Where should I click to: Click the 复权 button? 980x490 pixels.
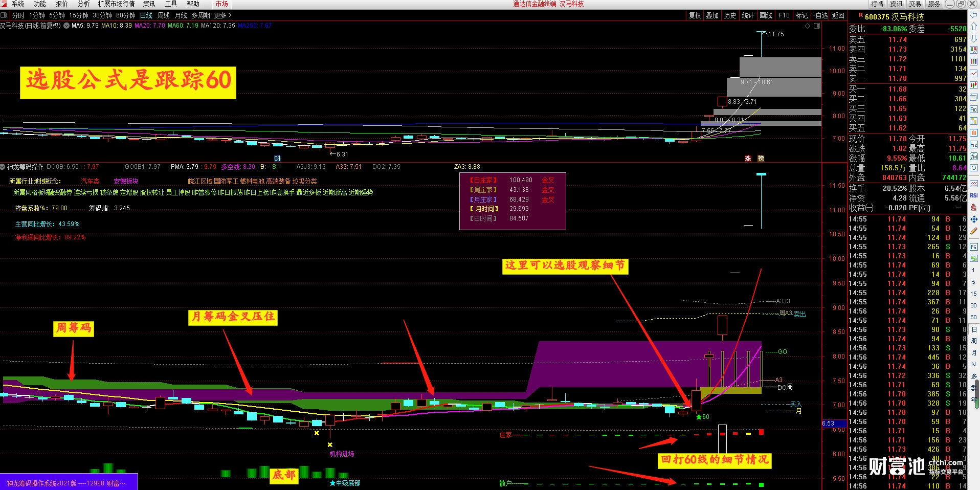695,15
